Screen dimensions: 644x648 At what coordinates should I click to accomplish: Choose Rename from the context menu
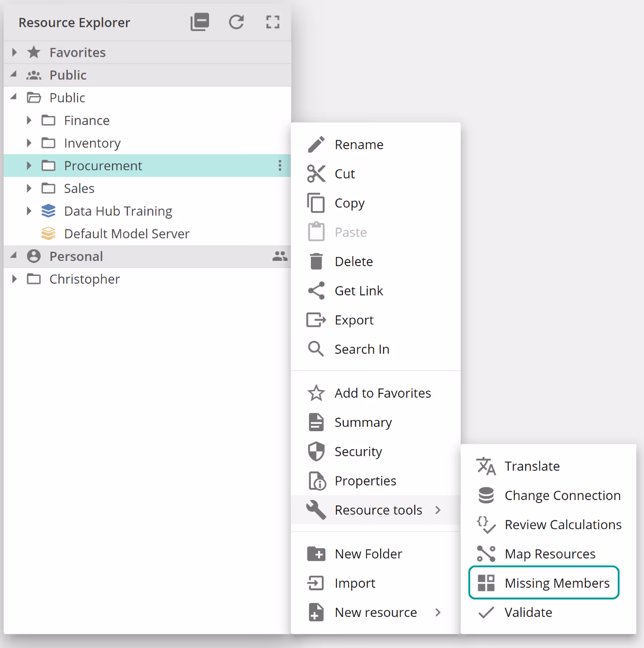tap(359, 145)
